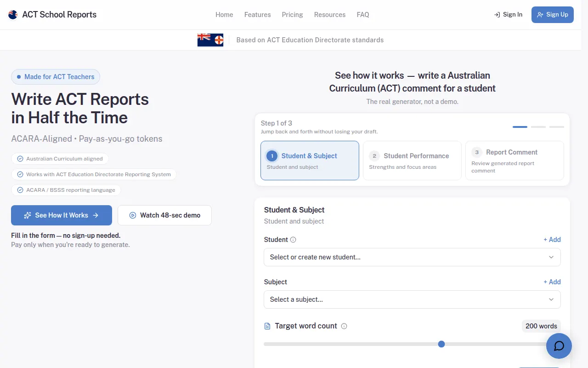This screenshot has width=588, height=368.
Task: Open the Features nav item
Action: coord(258,15)
